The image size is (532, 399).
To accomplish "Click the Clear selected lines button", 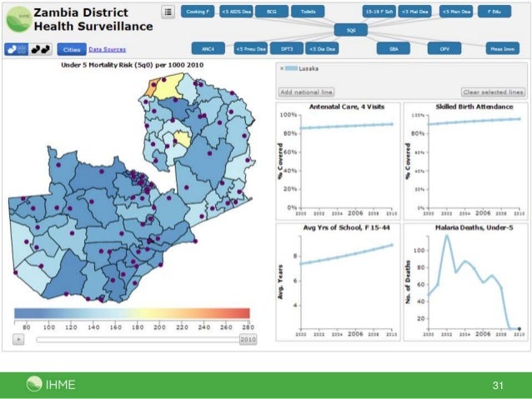I will (x=494, y=92).
